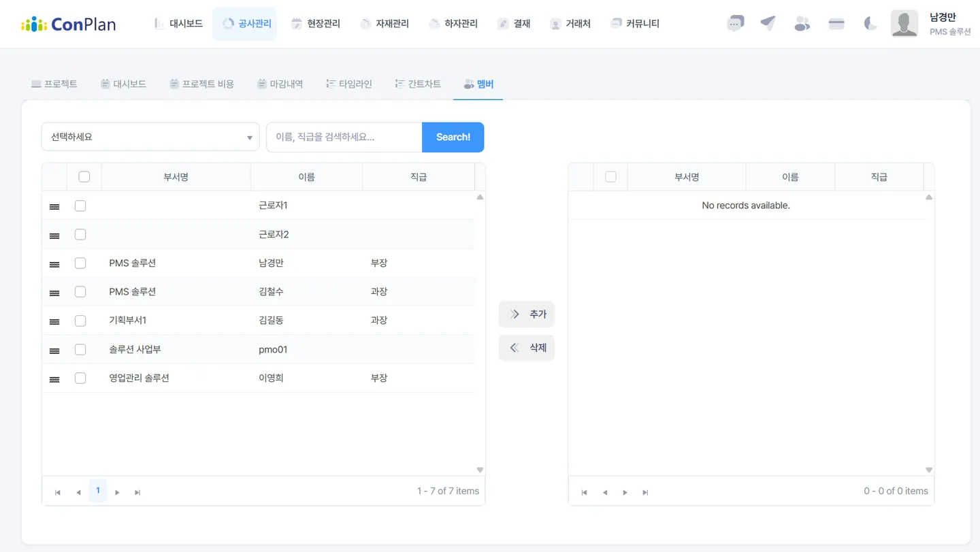
Task: Sort left grid by 직급 column header
Action: tap(419, 177)
